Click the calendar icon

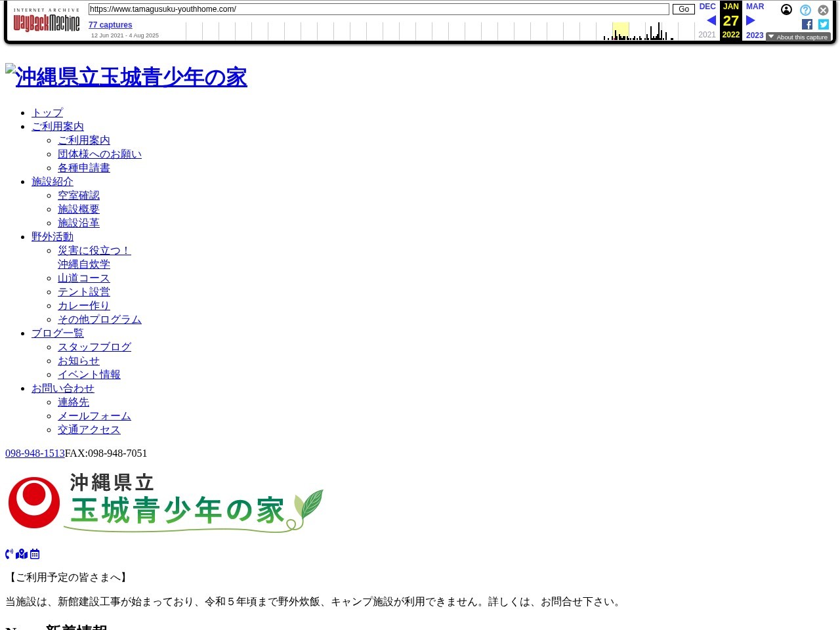click(x=35, y=554)
